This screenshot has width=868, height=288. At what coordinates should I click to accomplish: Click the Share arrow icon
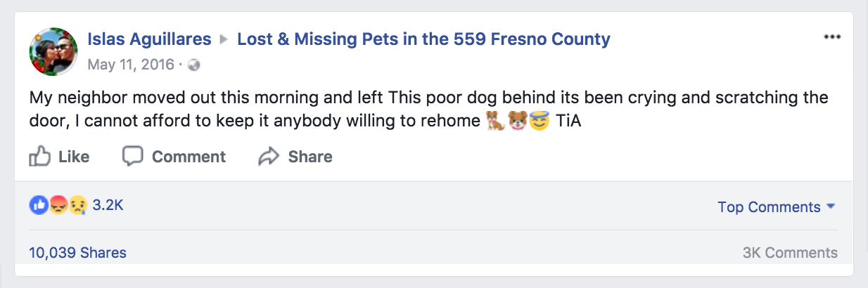(269, 157)
